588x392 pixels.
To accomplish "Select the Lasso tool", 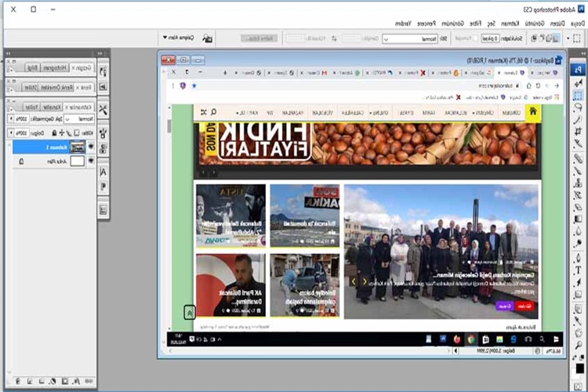I will pos(578,107).
